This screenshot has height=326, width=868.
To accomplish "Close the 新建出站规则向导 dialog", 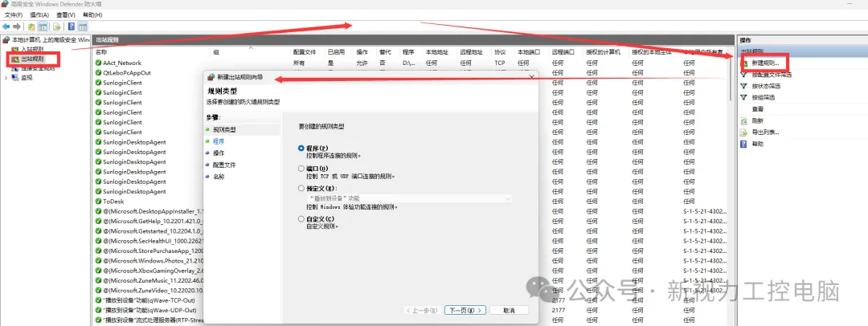I will [531, 76].
